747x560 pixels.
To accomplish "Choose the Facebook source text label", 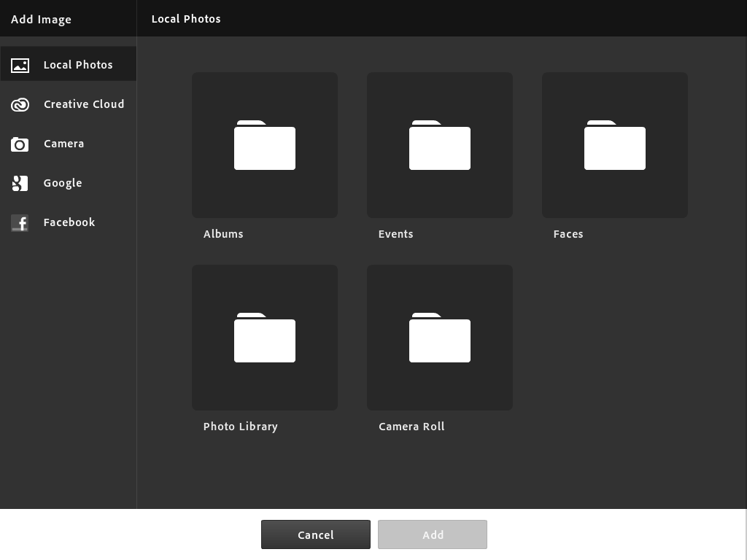I will pyautogui.click(x=69, y=222).
